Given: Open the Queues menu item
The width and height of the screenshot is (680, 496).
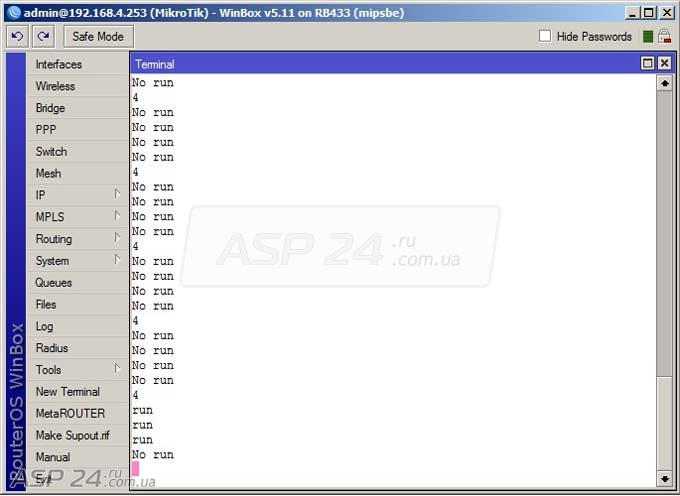Looking at the screenshot, I should pos(78,283).
